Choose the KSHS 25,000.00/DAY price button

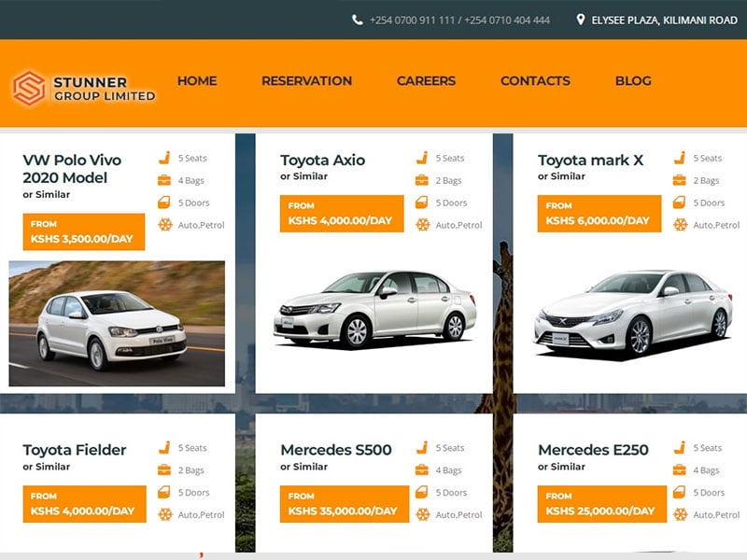click(x=602, y=504)
